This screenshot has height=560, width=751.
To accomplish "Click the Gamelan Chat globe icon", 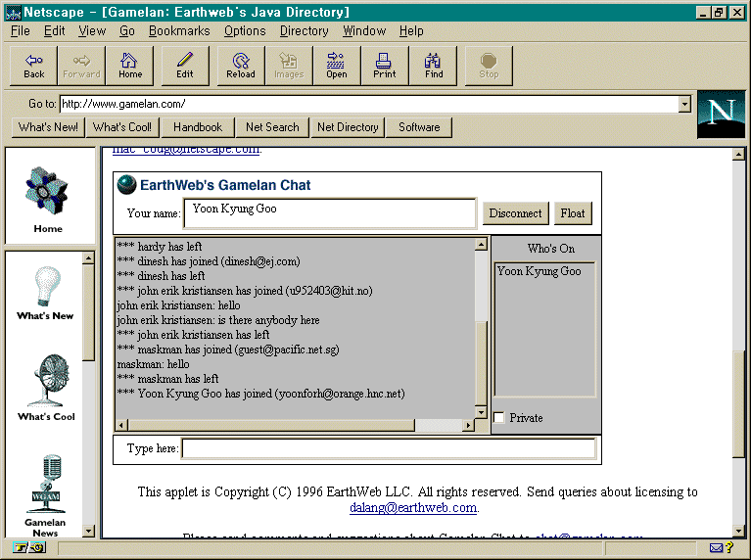I will (126, 185).
